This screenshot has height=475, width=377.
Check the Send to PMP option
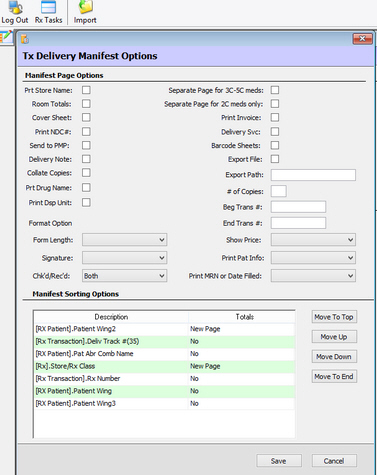pos(86,145)
